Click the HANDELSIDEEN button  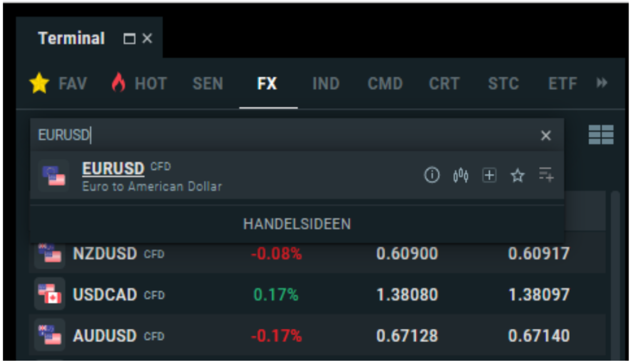click(x=300, y=223)
